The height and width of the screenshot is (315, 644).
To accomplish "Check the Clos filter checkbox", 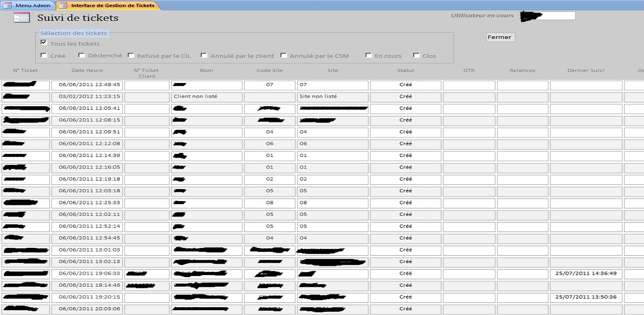I will click(x=416, y=55).
